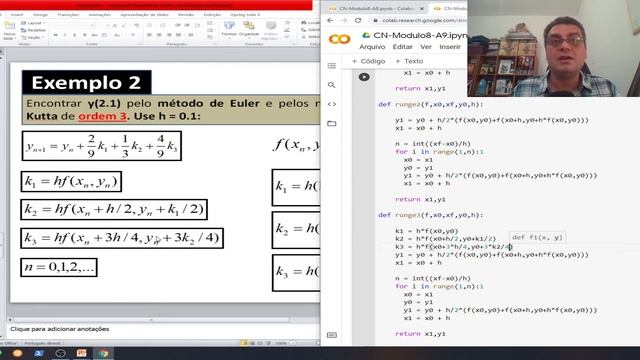
Task: Open the Seção dropdown in PowerPoint
Action: pos(32,38)
